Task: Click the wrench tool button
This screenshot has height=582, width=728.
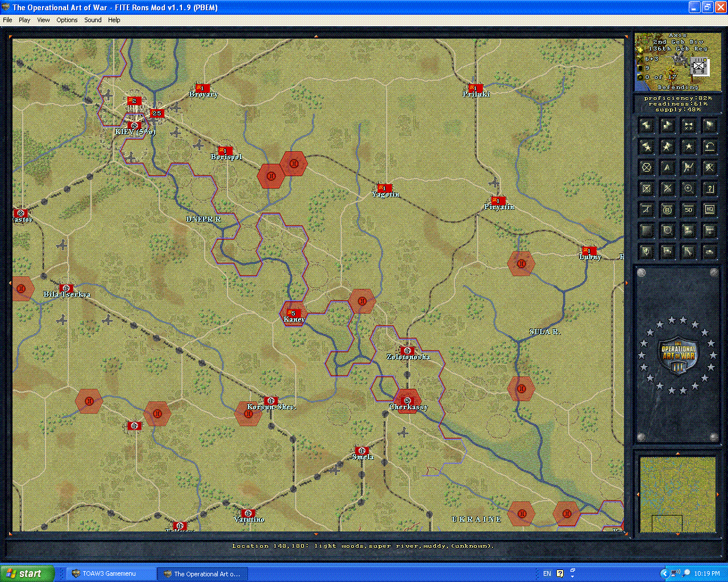Action: (x=688, y=252)
